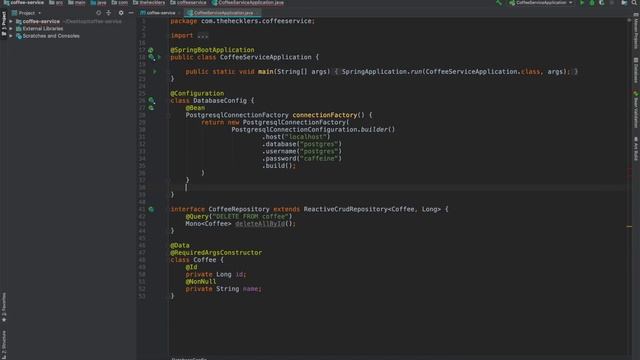Hide the Project panel with minus icon
This screenshot has height=360, width=640.
(x=131, y=13)
